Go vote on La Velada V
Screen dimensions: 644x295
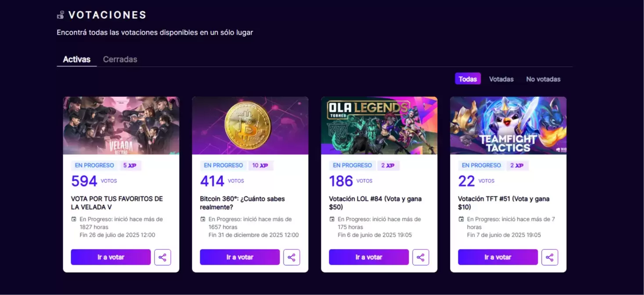111,257
